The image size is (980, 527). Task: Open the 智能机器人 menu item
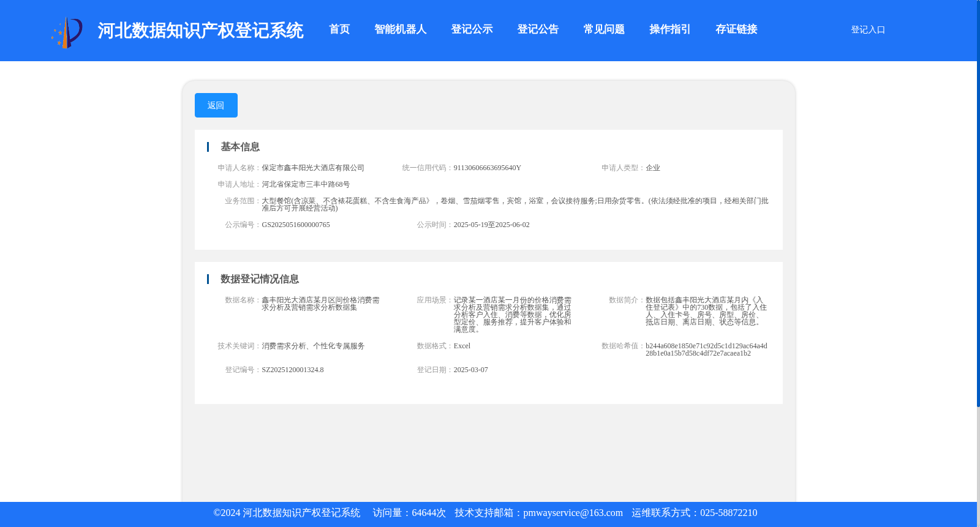[401, 29]
